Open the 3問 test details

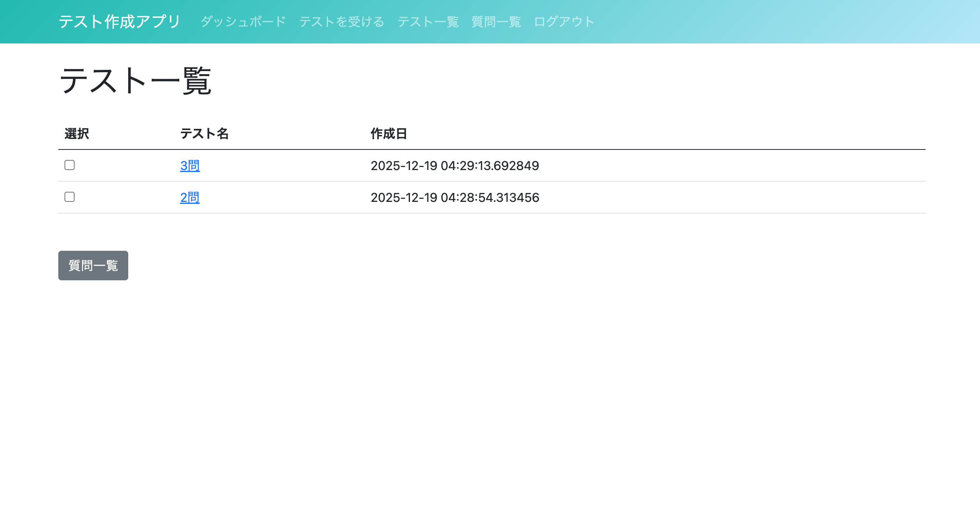coord(190,165)
